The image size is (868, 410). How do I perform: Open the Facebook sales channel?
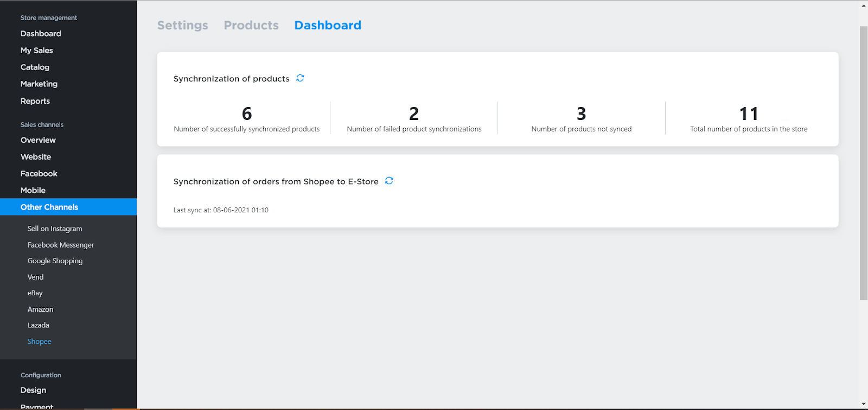39,174
